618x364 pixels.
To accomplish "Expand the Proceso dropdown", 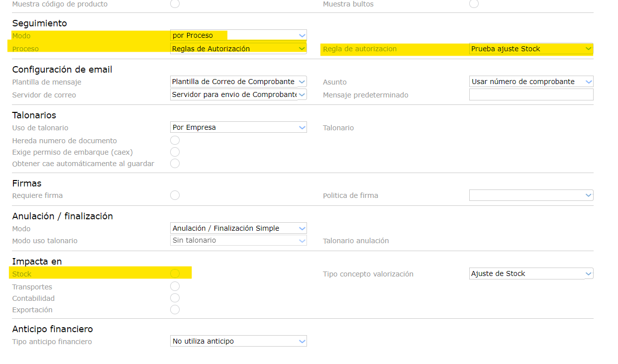I will (x=238, y=48).
